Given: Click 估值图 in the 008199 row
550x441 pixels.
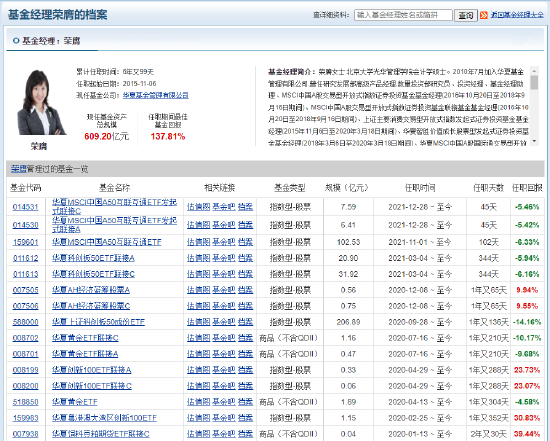Looking at the screenshot, I should [199, 370].
